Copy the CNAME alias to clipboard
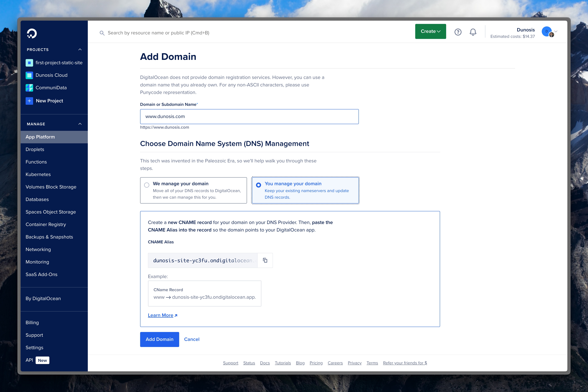 click(x=265, y=261)
